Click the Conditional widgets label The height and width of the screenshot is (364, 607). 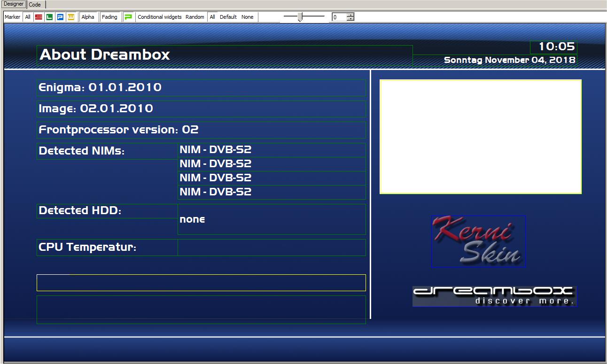pos(160,17)
